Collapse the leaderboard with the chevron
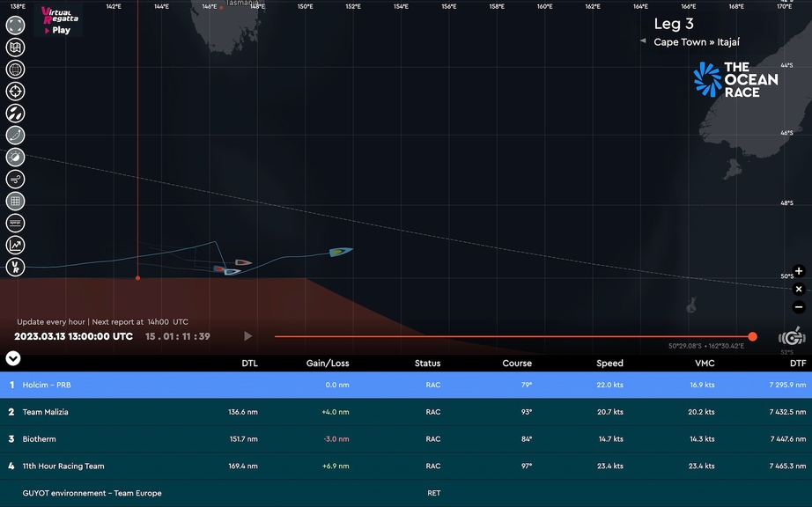 point(13,358)
